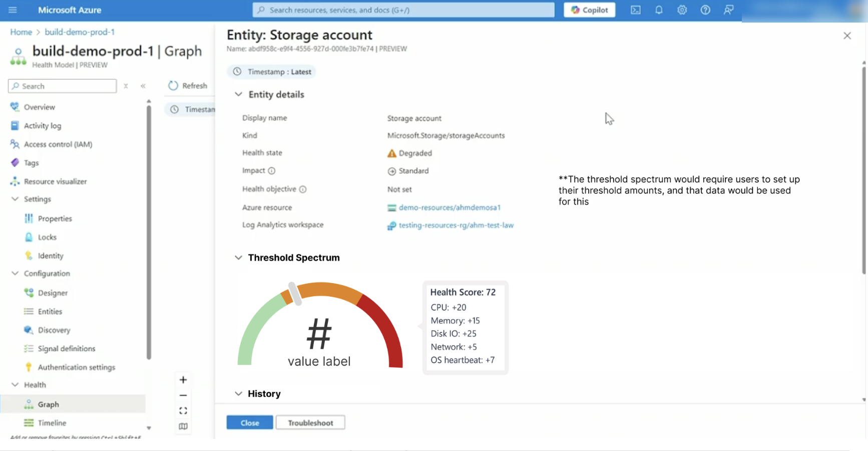Toggle the graph minimap icon

(x=183, y=426)
